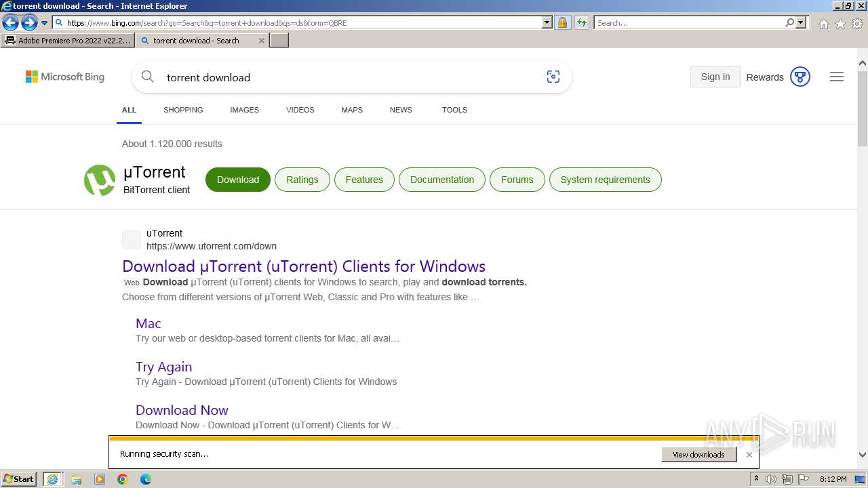The width and height of the screenshot is (868, 488).
Task: Open the media player taskbar icon
Action: 100,479
